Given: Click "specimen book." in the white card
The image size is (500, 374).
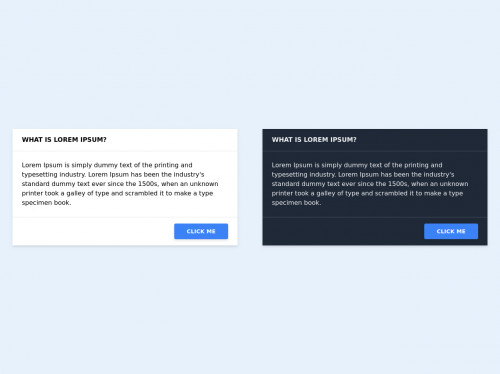Looking at the screenshot, I should [46, 203].
